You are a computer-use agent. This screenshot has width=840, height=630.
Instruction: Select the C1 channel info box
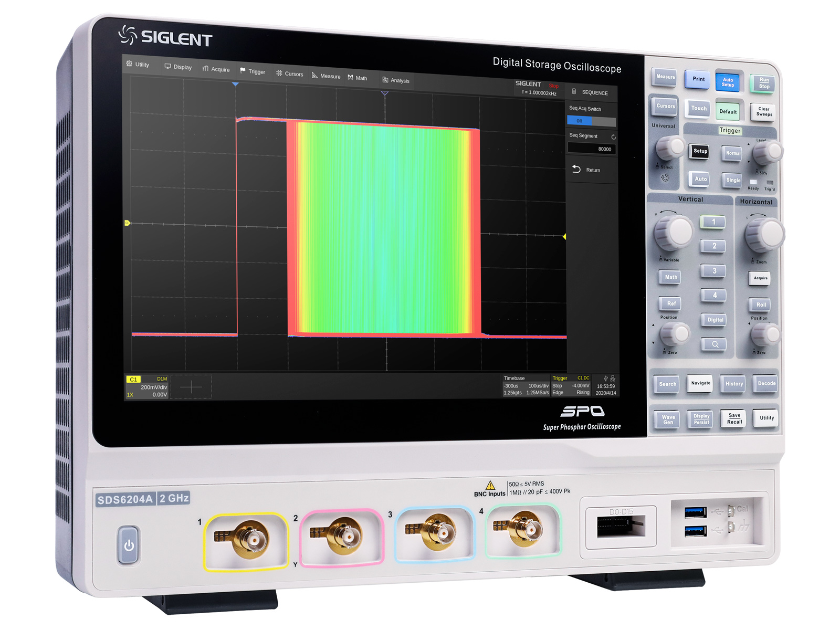(147, 387)
